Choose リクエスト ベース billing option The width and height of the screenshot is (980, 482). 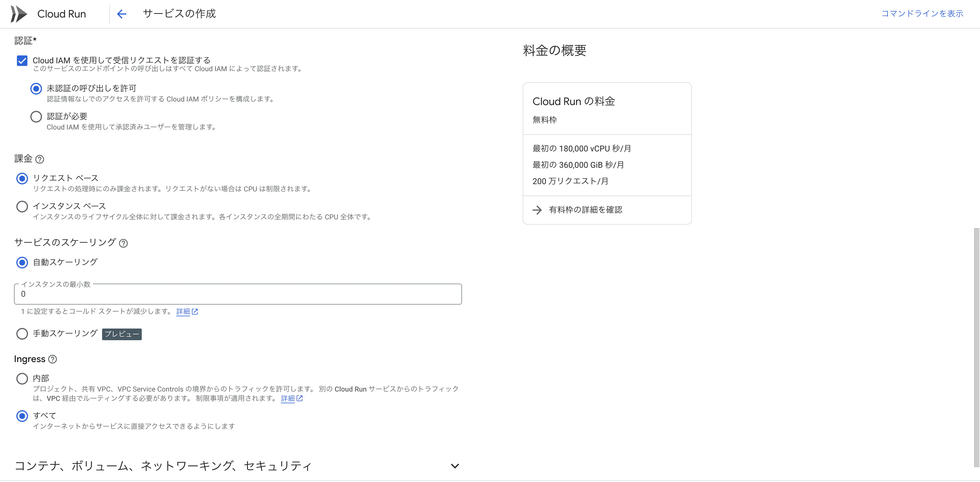(x=22, y=179)
